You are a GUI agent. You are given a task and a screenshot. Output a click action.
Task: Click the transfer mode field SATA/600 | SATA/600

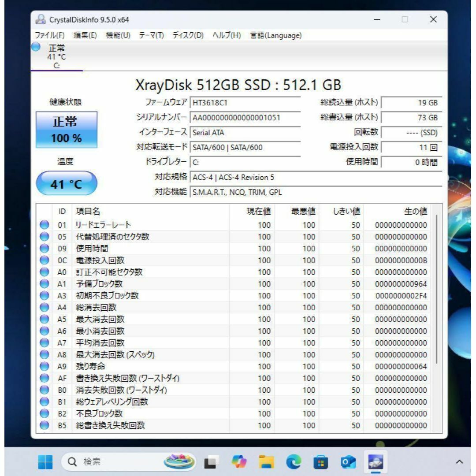pos(245,147)
